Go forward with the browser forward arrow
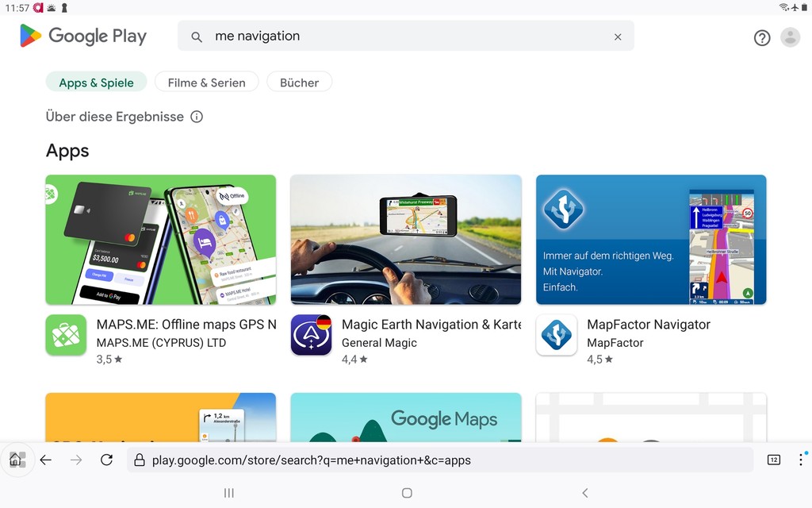 coord(76,460)
